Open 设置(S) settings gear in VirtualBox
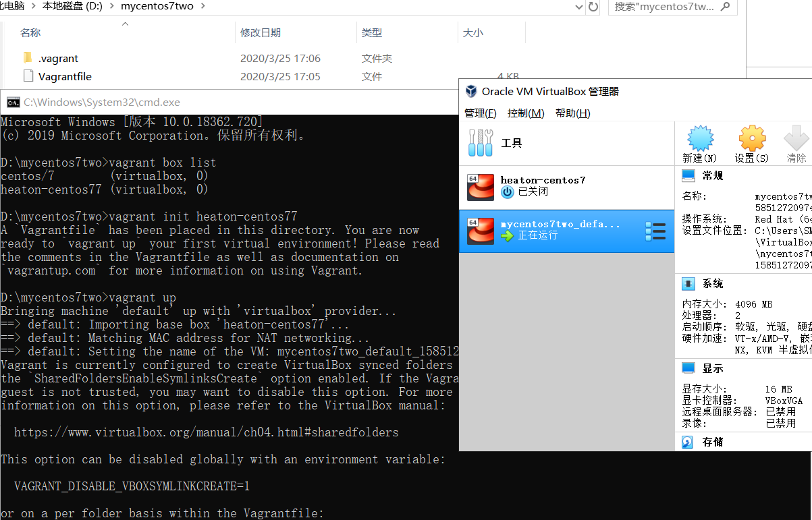This screenshot has height=520, width=812. (752, 138)
